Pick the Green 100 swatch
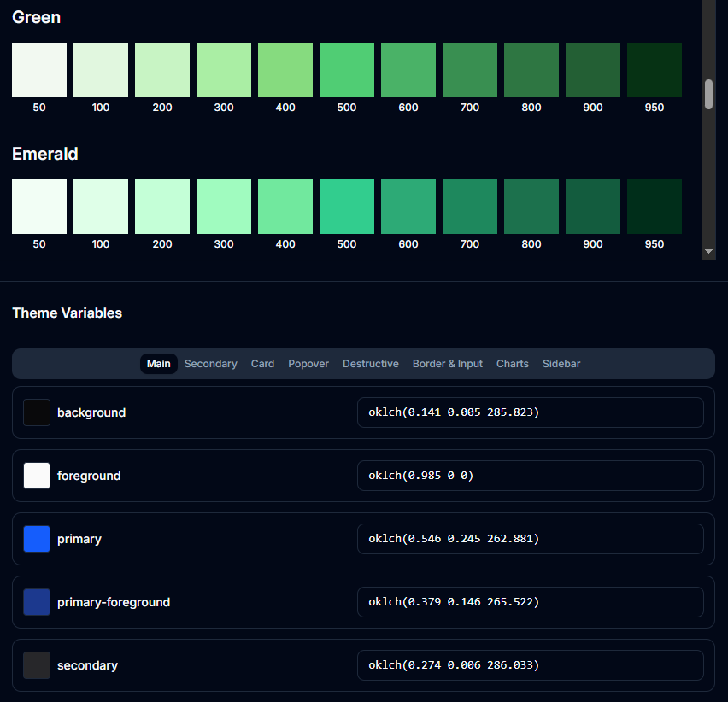 [x=101, y=70]
